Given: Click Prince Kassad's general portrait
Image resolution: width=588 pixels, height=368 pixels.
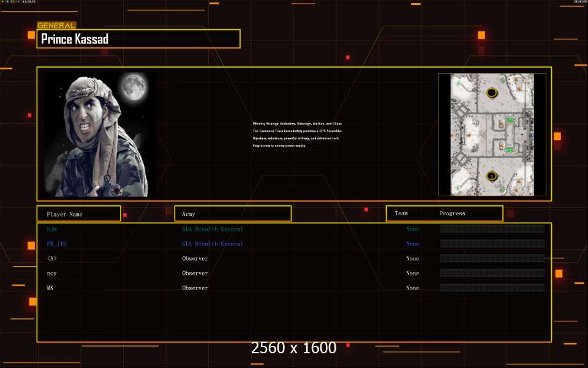Looking at the screenshot, I should pyautogui.click(x=99, y=135).
